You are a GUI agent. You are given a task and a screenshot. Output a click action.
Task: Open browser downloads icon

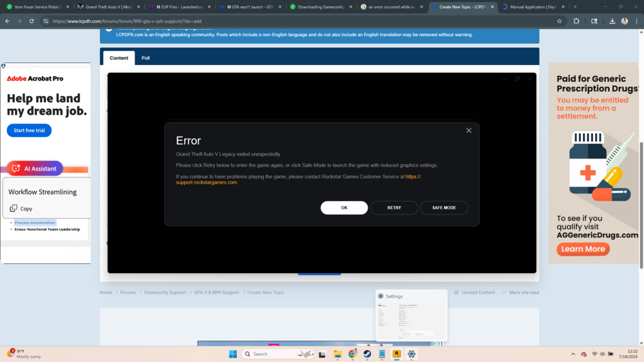point(612,21)
